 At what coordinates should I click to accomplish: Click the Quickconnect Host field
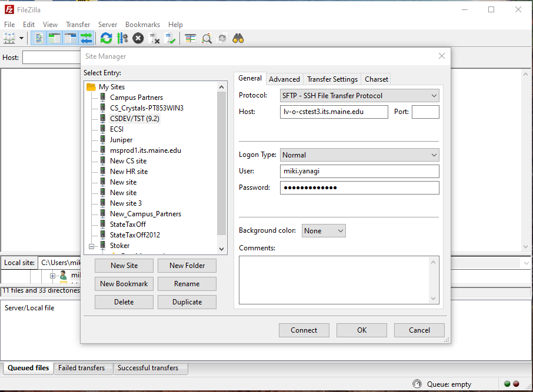click(x=52, y=58)
